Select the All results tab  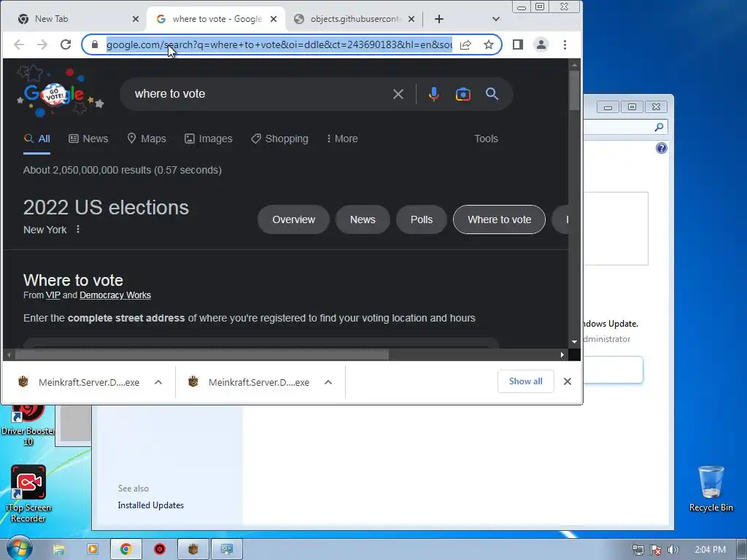36,139
